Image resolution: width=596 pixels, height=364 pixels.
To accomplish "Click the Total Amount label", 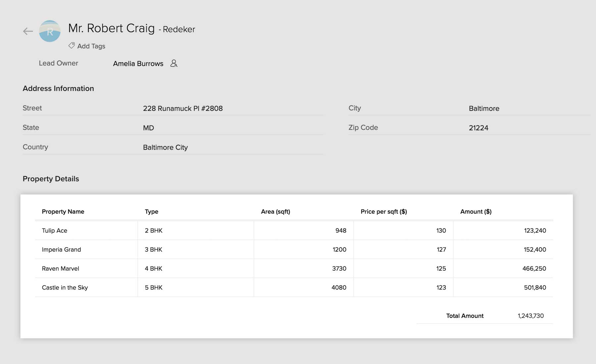I will coord(465,316).
